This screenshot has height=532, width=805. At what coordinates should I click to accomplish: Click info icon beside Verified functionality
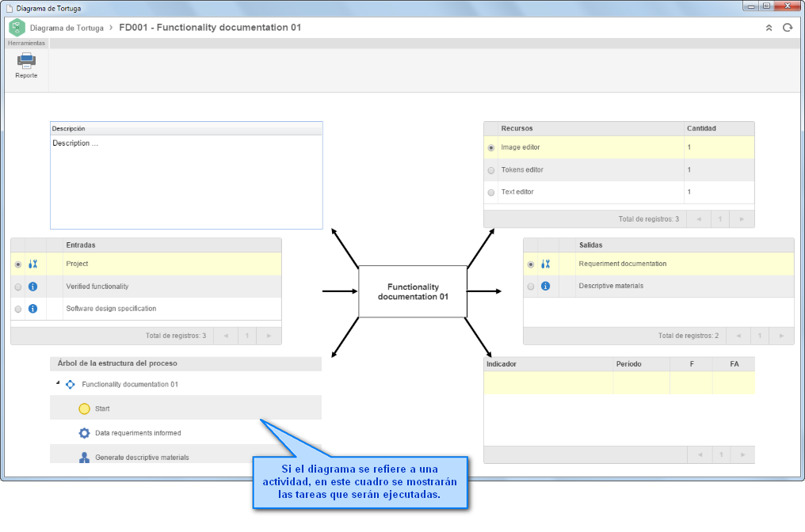click(32, 287)
